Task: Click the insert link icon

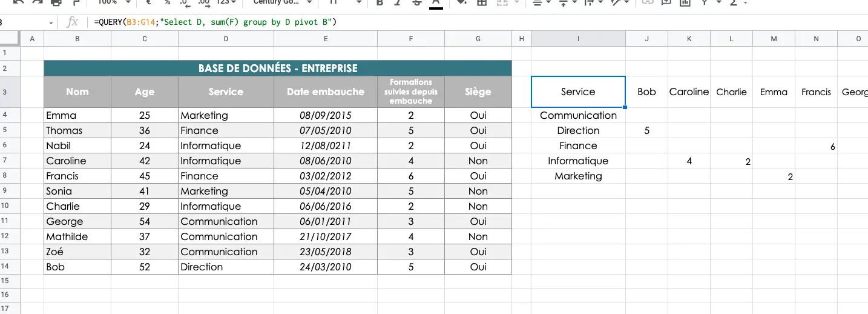Action: tap(648, 2)
